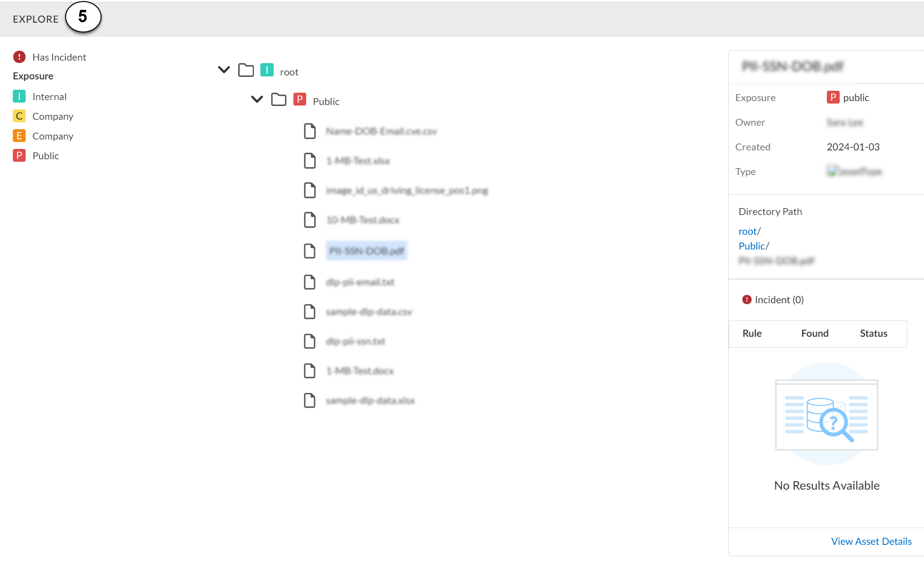Click the orange E Company exposure badge

(19, 136)
